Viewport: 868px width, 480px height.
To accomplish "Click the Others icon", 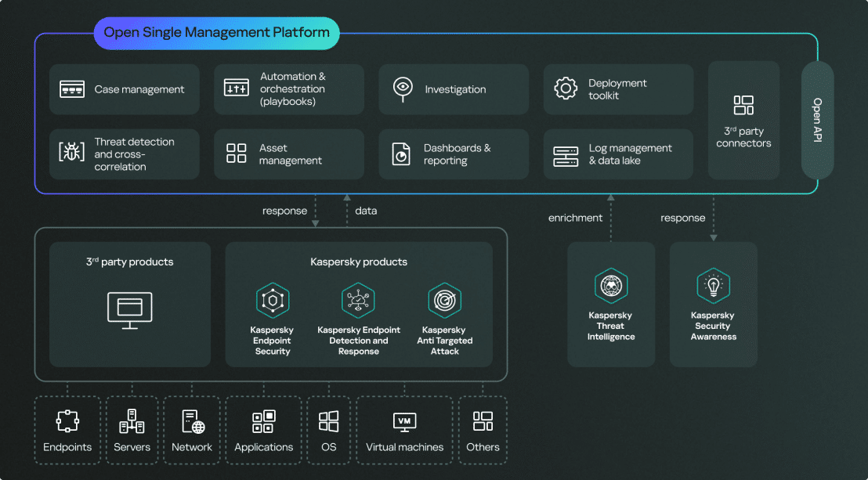I will click(483, 421).
